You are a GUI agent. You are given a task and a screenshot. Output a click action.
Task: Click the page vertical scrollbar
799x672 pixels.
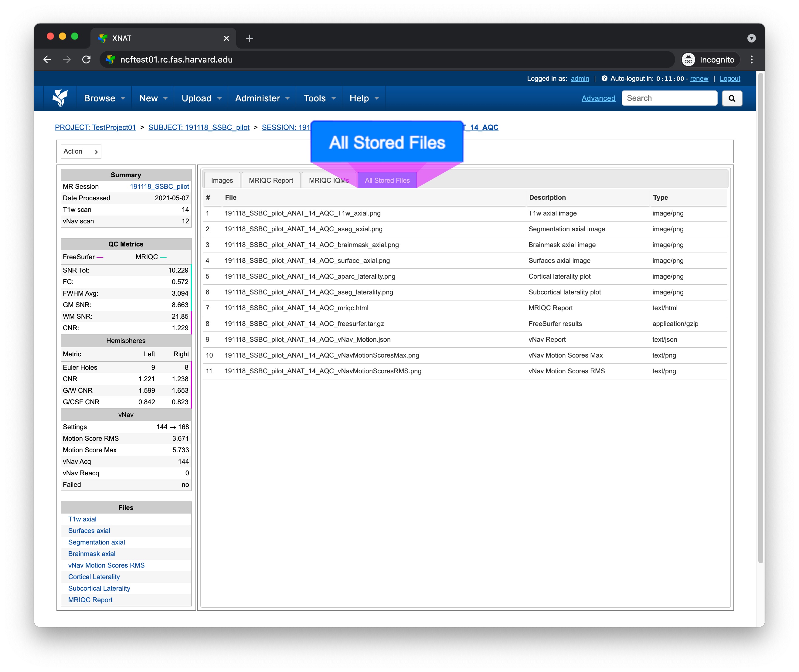(760, 318)
